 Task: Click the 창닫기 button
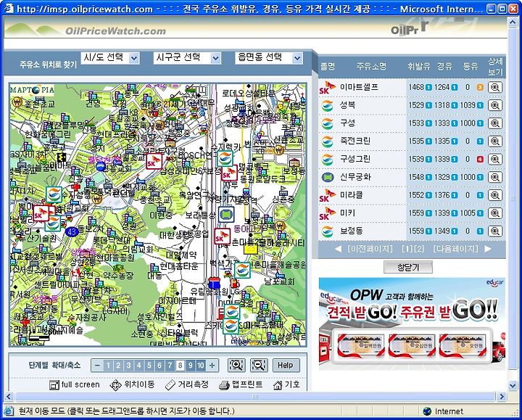408,267
